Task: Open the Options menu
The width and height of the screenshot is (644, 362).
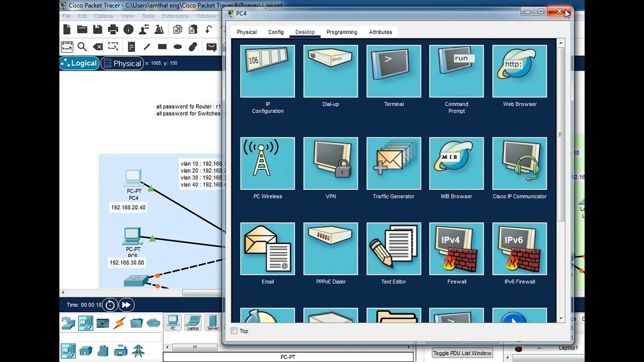Action: point(104,16)
